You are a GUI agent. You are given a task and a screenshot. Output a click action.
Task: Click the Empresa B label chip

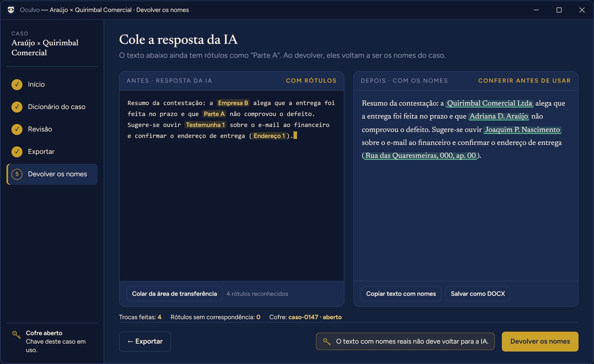pos(233,103)
